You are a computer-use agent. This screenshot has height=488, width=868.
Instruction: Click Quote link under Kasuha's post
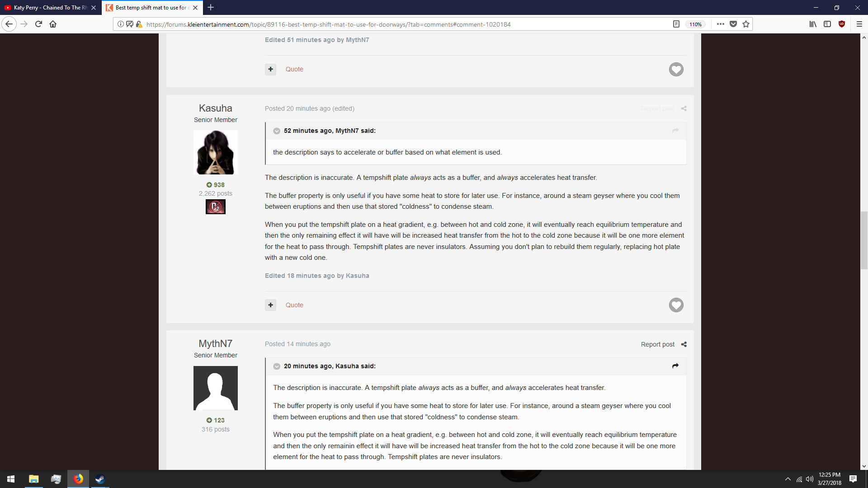pyautogui.click(x=294, y=305)
